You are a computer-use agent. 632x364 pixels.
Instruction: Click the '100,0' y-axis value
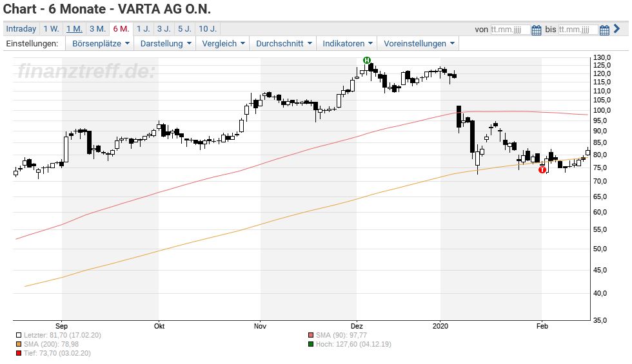pyautogui.click(x=602, y=110)
